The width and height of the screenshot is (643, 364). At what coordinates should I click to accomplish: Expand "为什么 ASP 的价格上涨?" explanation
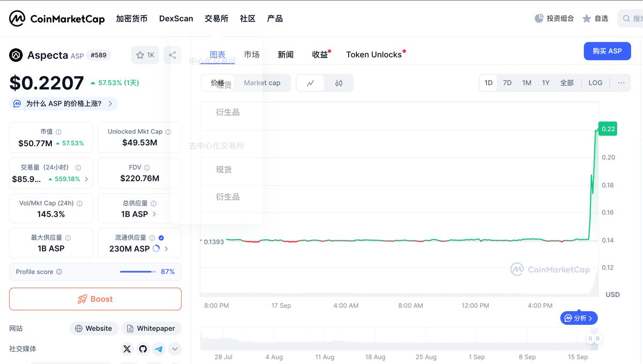64,104
